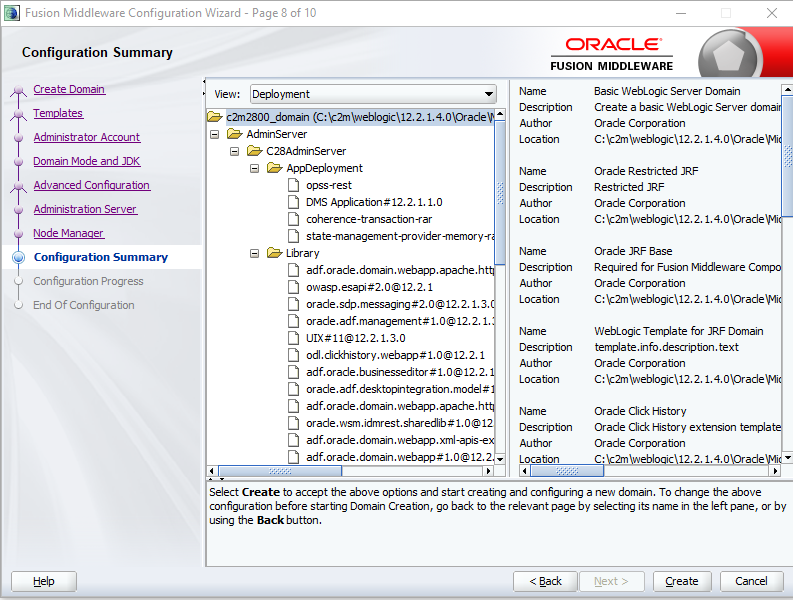Click the Cancel button
This screenshot has height=600, width=793.
[752, 581]
